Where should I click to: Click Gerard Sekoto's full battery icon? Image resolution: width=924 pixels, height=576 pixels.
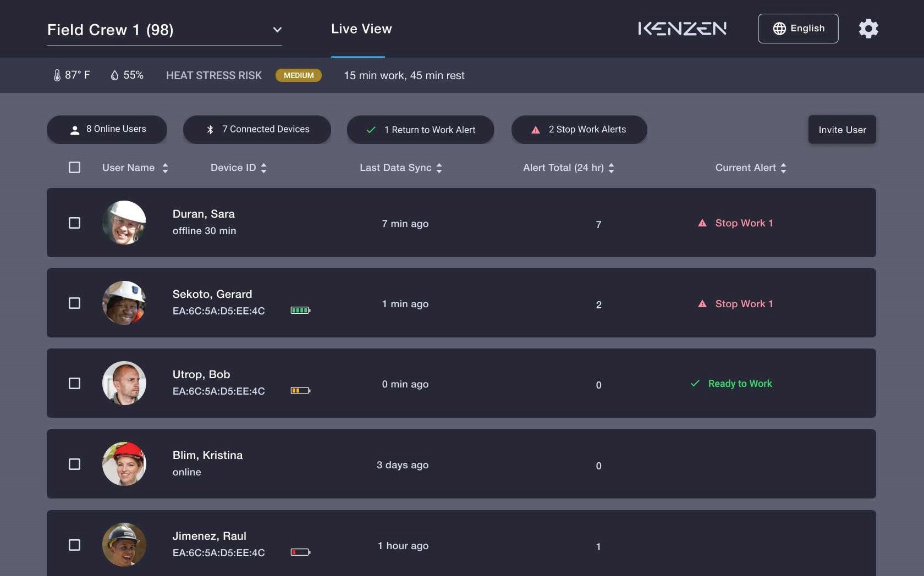(x=300, y=311)
